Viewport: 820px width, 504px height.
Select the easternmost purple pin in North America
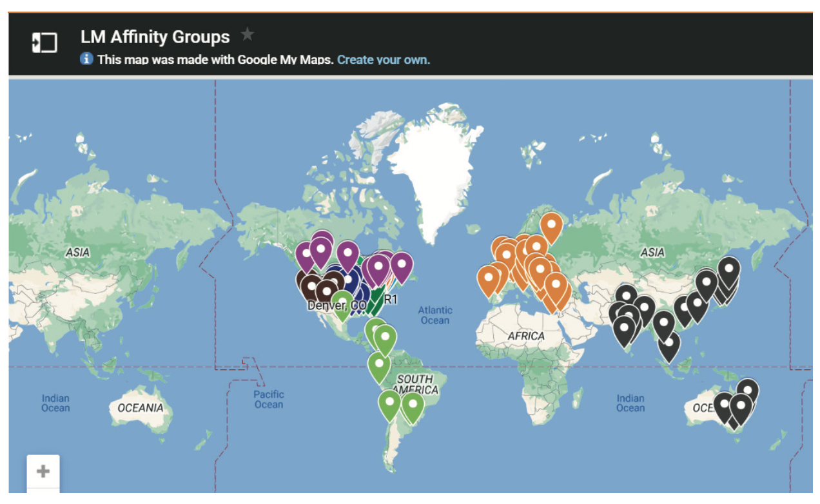[x=401, y=264]
